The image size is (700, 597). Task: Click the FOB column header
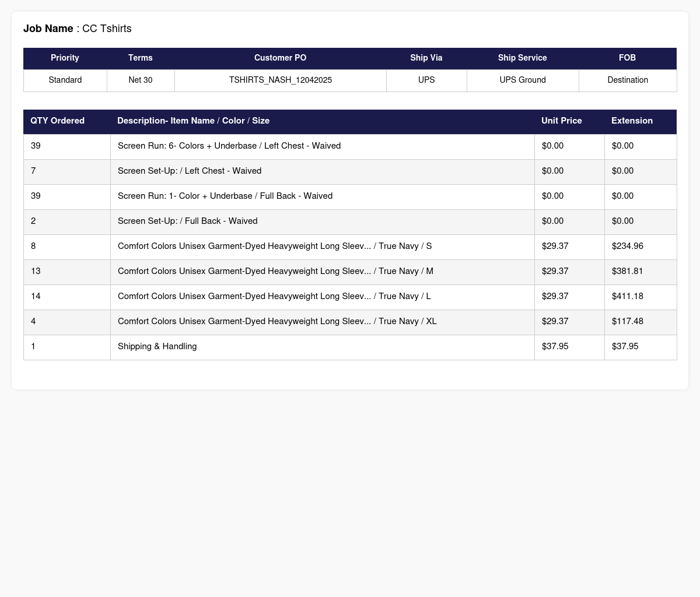pos(628,58)
